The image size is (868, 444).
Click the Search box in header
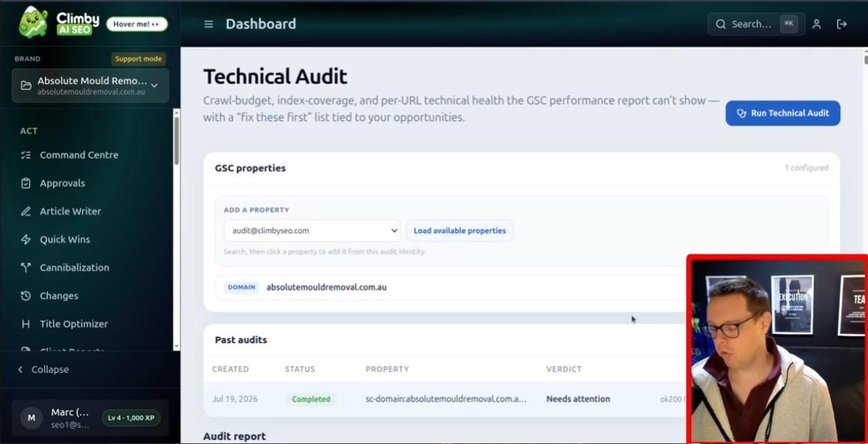tap(756, 24)
